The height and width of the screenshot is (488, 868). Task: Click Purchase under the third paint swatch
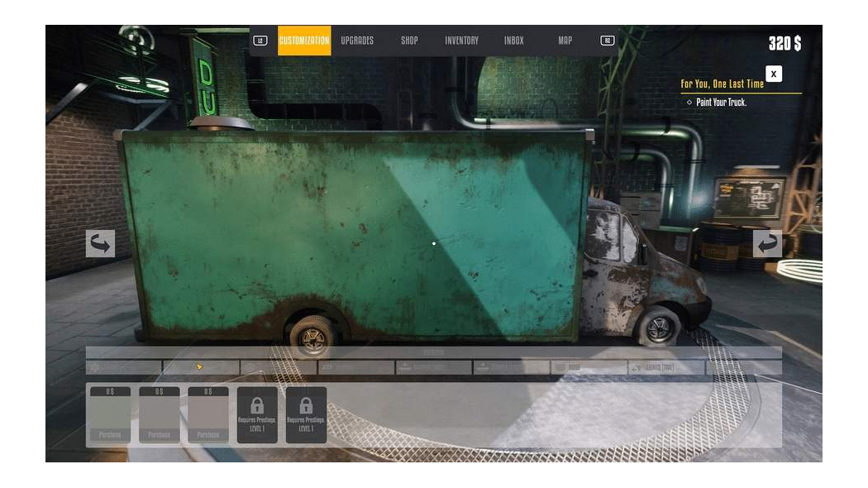207,435
